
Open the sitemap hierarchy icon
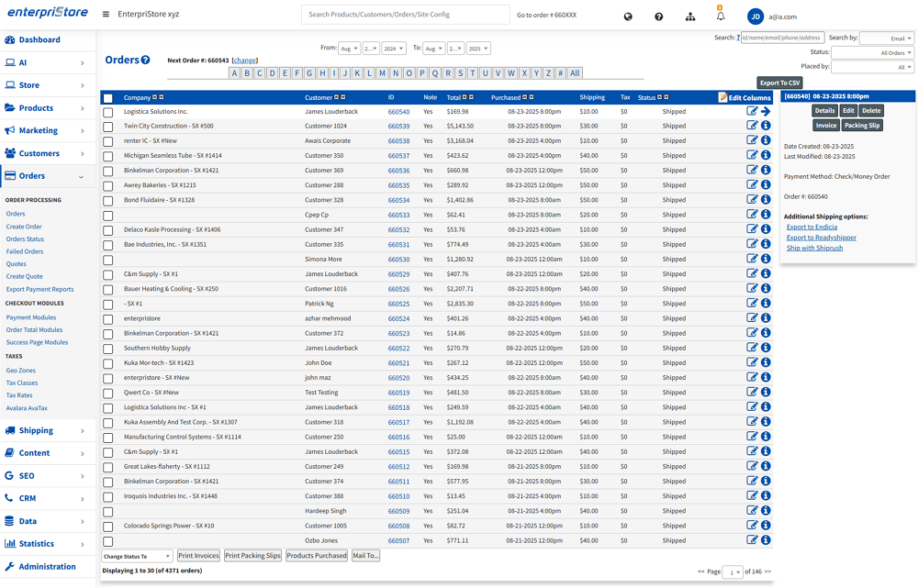(x=690, y=17)
